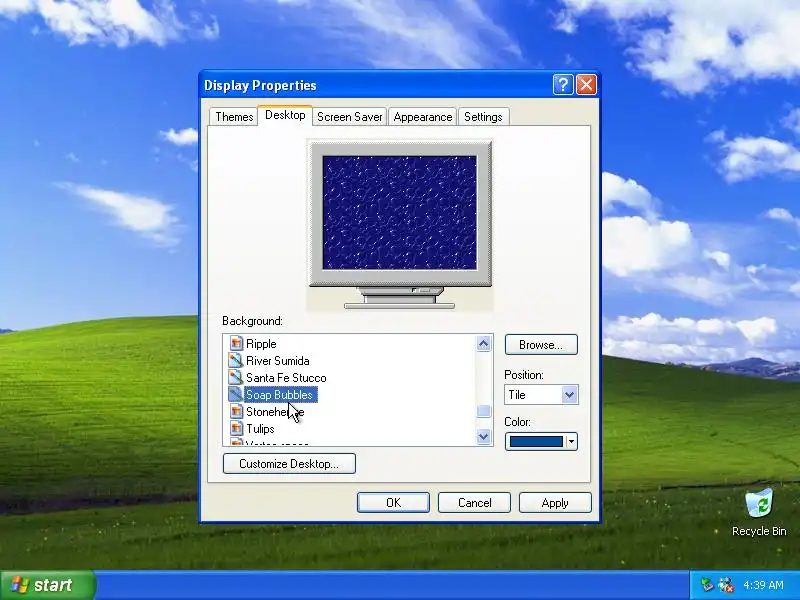The height and width of the screenshot is (600, 800).
Task: Open Customize Desktop... options
Action: tap(289, 464)
